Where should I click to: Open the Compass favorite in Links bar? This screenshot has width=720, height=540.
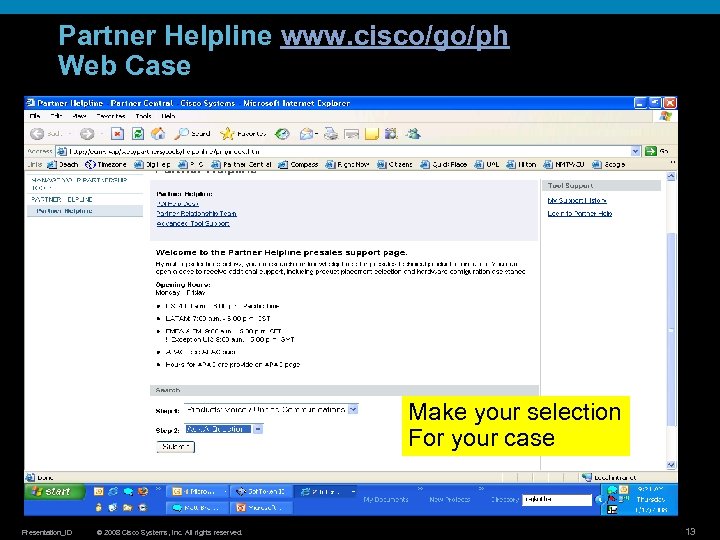[x=298, y=164]
